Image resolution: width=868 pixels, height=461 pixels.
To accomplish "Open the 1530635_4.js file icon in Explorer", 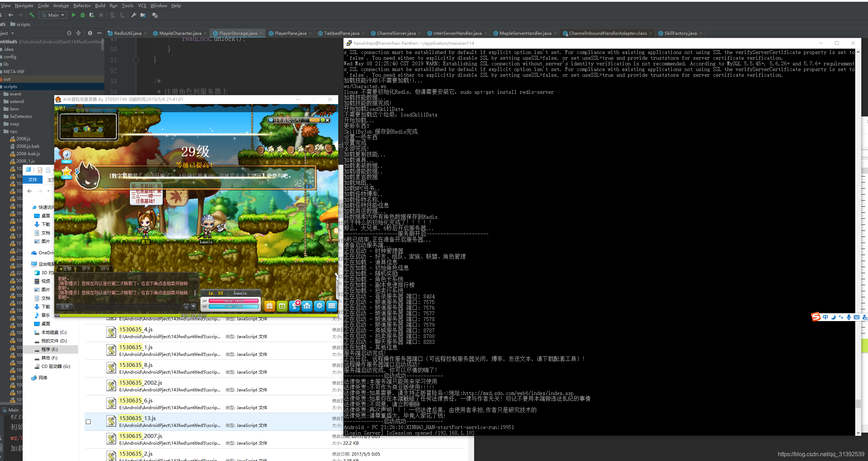I will [x=111, y=332].
